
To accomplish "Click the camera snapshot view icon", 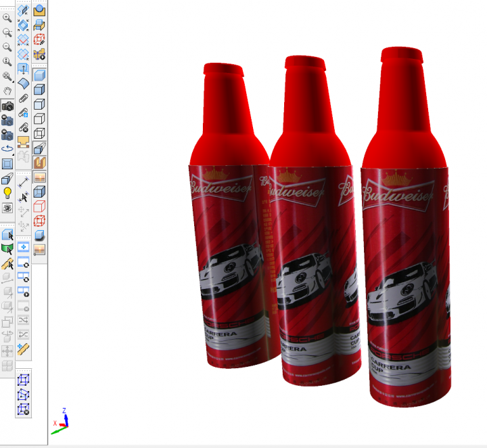I will (7, 106).
